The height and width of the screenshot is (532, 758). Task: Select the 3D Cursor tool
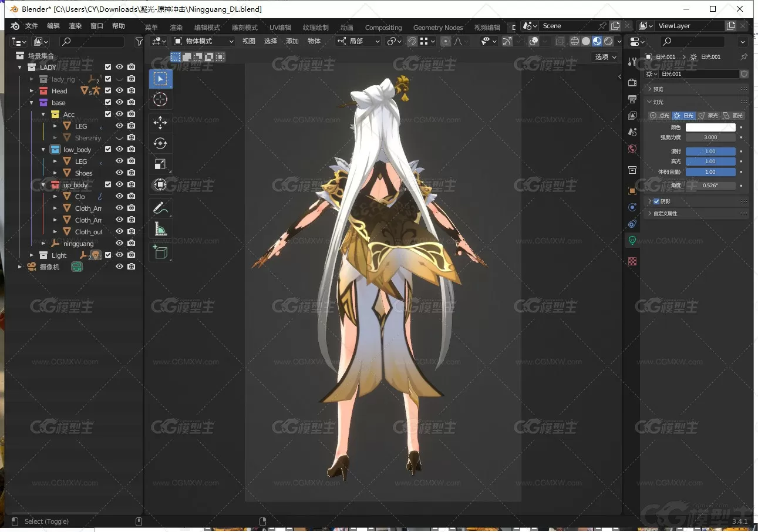pos(160,100)
